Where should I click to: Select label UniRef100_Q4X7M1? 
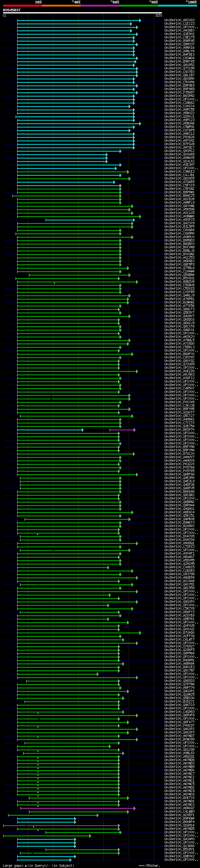coord(179,584)
